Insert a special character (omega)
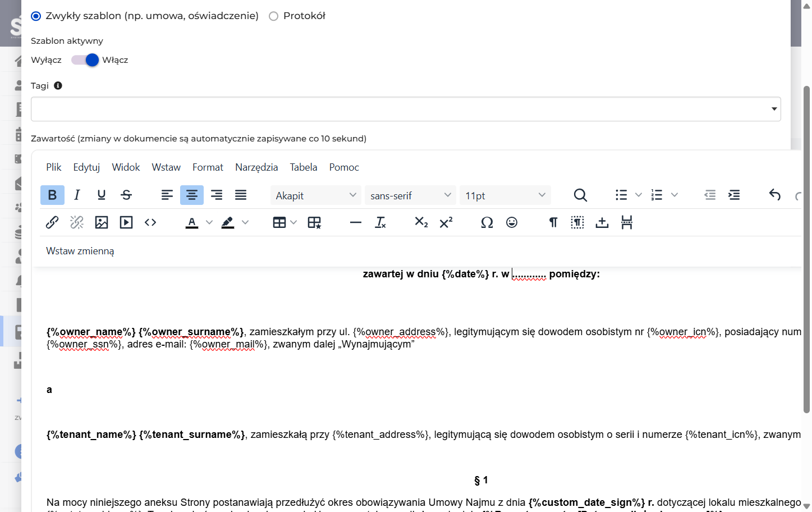812x512 pixels. (487, 222)
